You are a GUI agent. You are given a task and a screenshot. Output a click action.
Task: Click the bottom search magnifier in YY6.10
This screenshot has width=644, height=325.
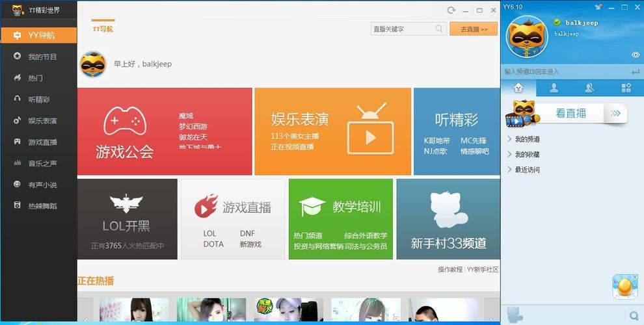(634, 315)
